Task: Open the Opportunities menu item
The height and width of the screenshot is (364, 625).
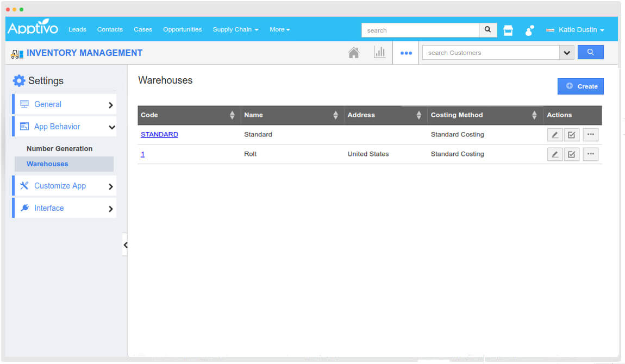Action: (182, 30)
